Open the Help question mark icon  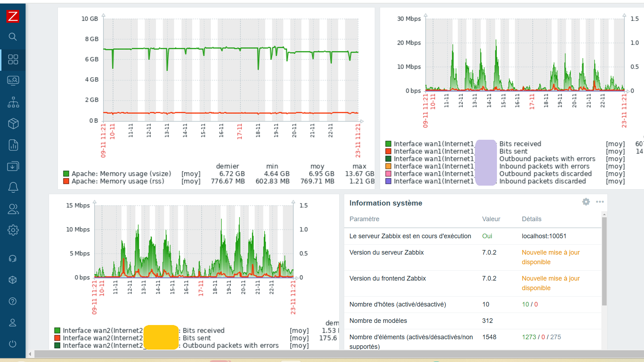coord(13,301)
